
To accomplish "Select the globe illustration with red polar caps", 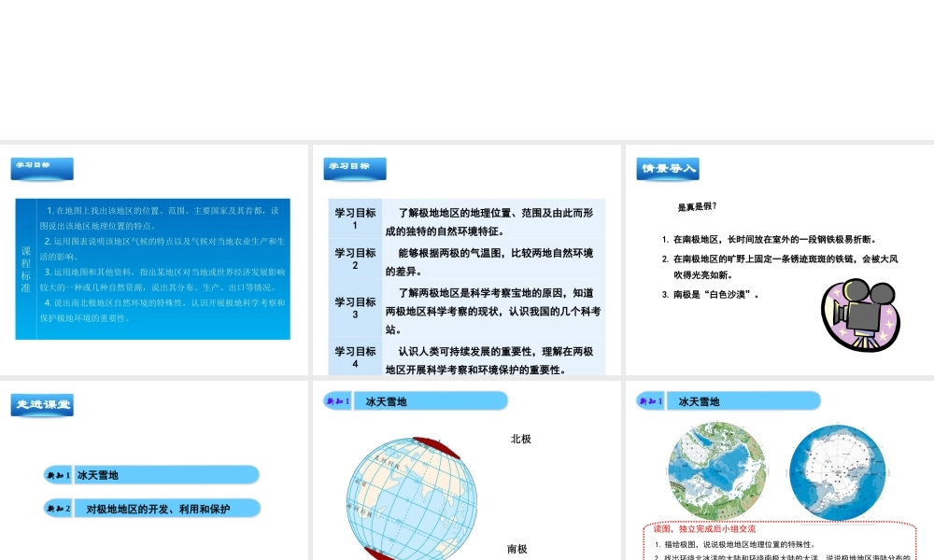I will [412, 498].
